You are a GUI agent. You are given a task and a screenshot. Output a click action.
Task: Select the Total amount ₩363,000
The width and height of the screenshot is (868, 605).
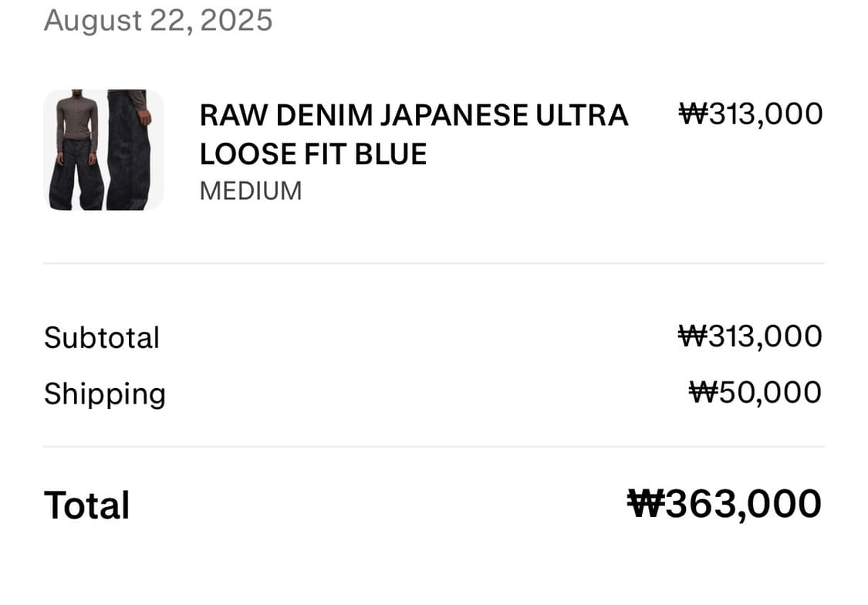pos(724,504)
